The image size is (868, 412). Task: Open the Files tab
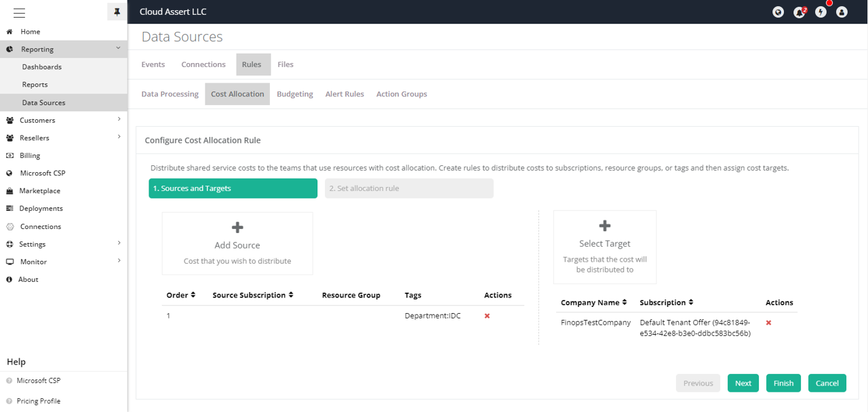285,64
